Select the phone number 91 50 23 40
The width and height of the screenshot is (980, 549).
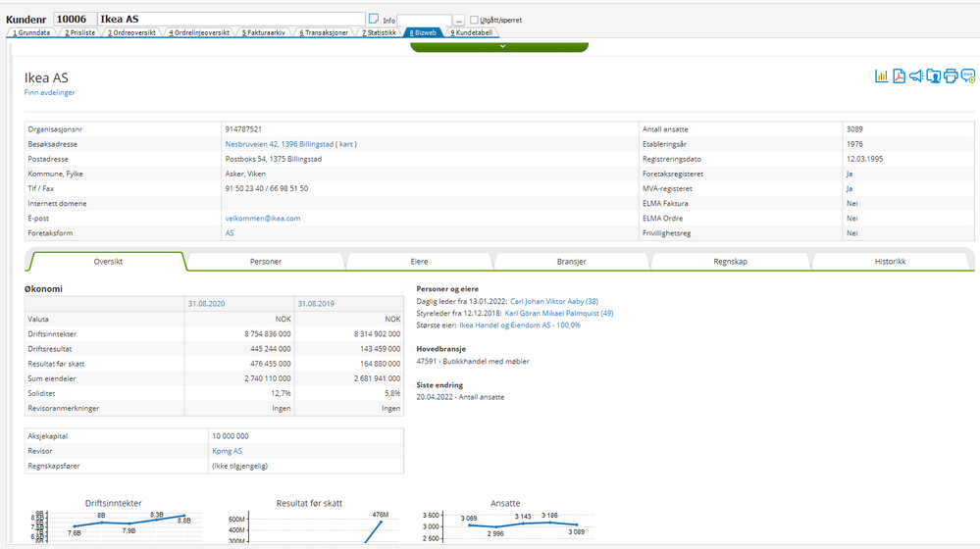click(244, 188)
